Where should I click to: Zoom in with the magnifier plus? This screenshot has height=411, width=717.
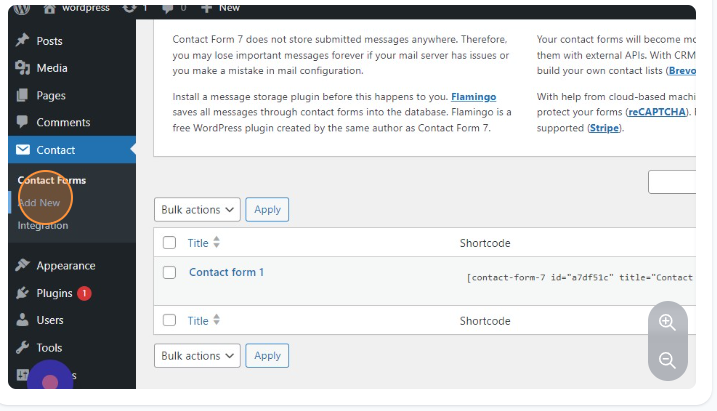point(667,322)
